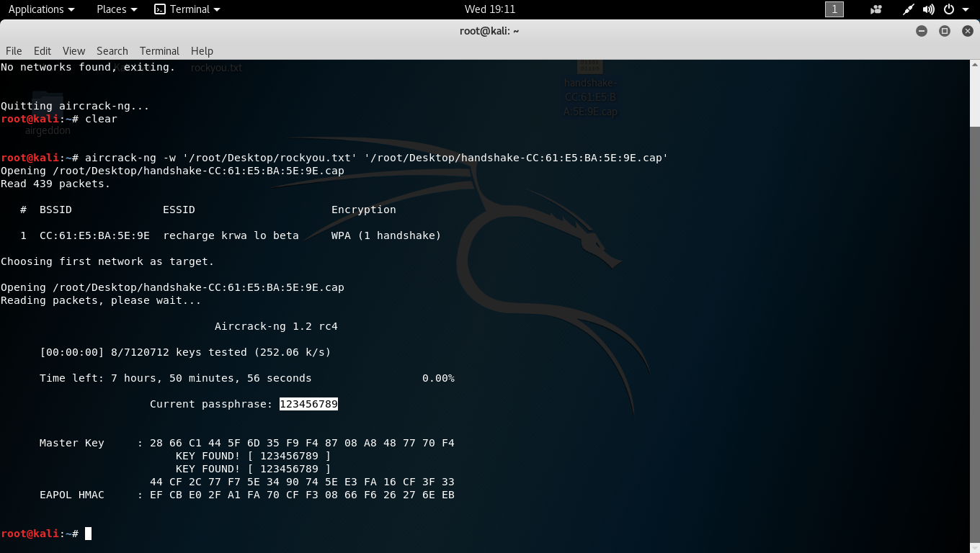Click the Master Key hex line starting "28 66 C1"
This screenshot has width=980, height=553.
(x=302, y=443)
